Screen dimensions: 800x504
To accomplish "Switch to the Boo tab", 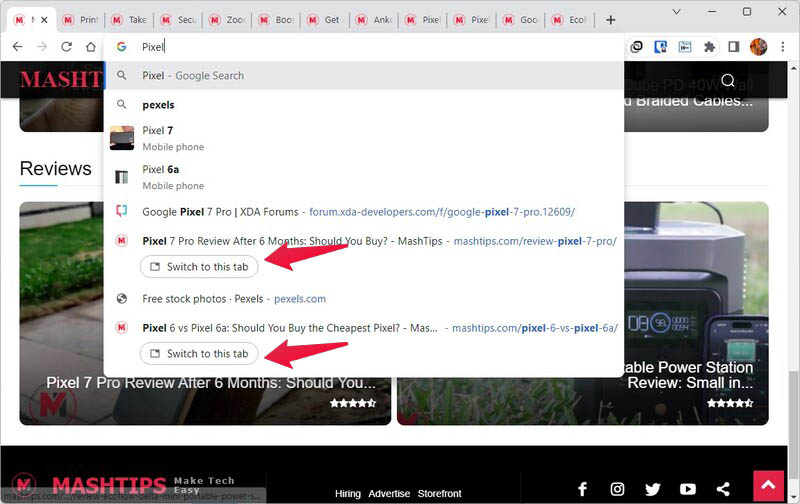I will [276, 20].
